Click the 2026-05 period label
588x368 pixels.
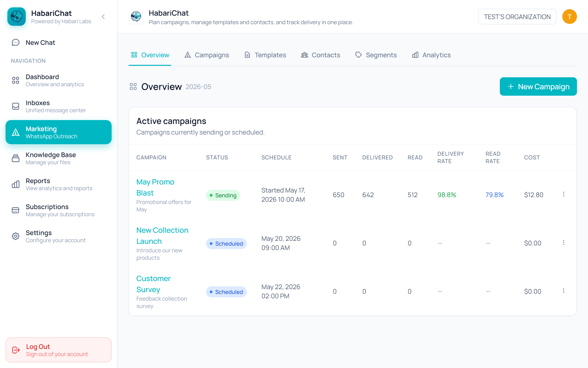(198, 87)
